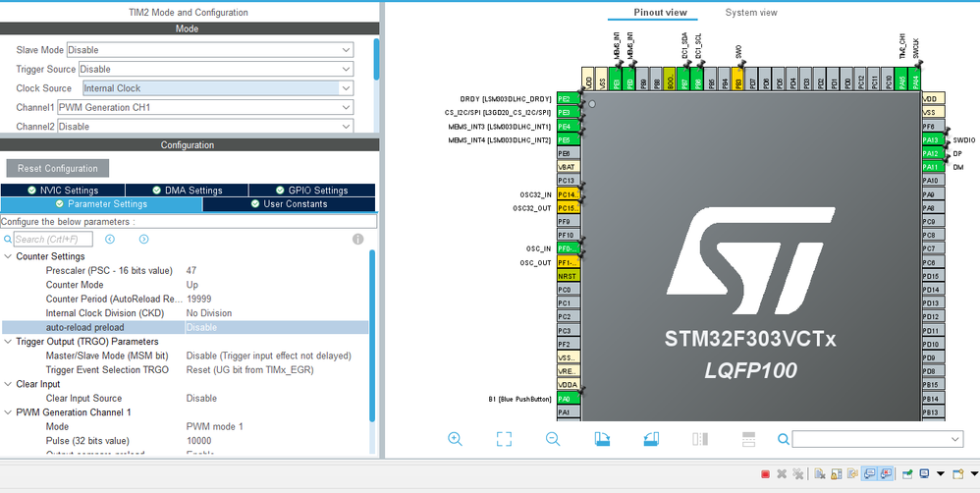Open the Open Console dropdown arrow
The height and width of the screenshot is (493, 980).
coord(974,473)
